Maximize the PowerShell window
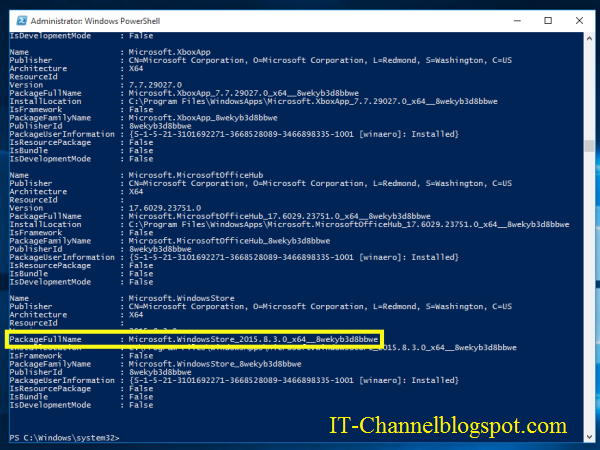Screen dimensions: 600x450 [548, 21]
